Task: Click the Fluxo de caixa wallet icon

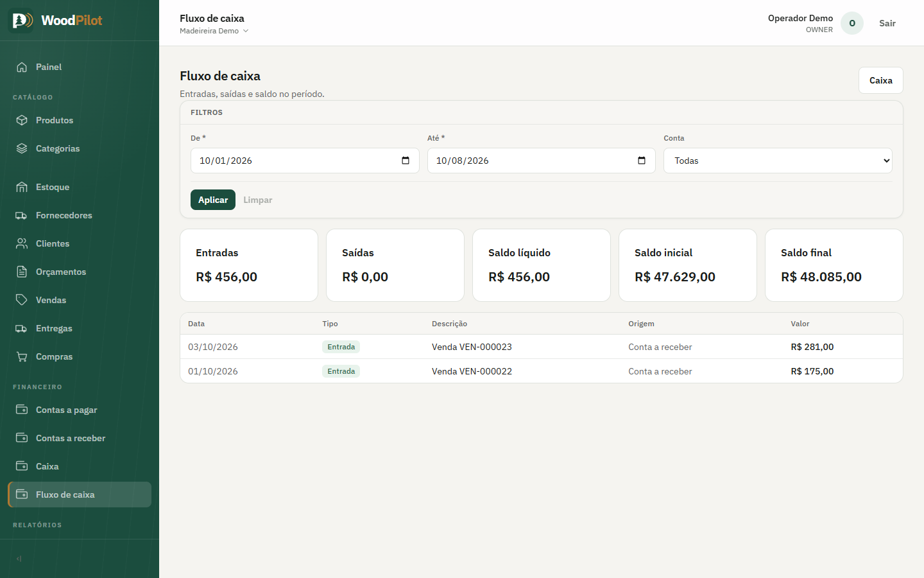Action: coord(22,495)
